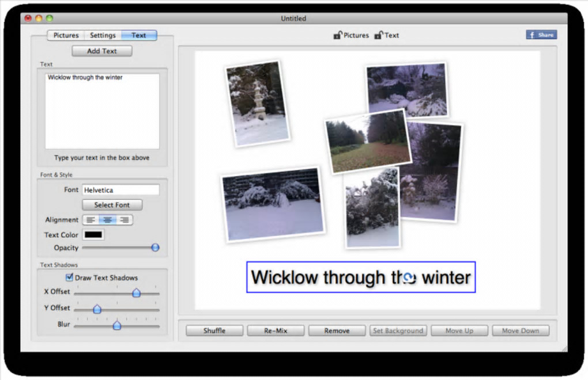Set alignment to right
Image resolution: width=588 pixels, height=380 pixels.
pos(125,220)
